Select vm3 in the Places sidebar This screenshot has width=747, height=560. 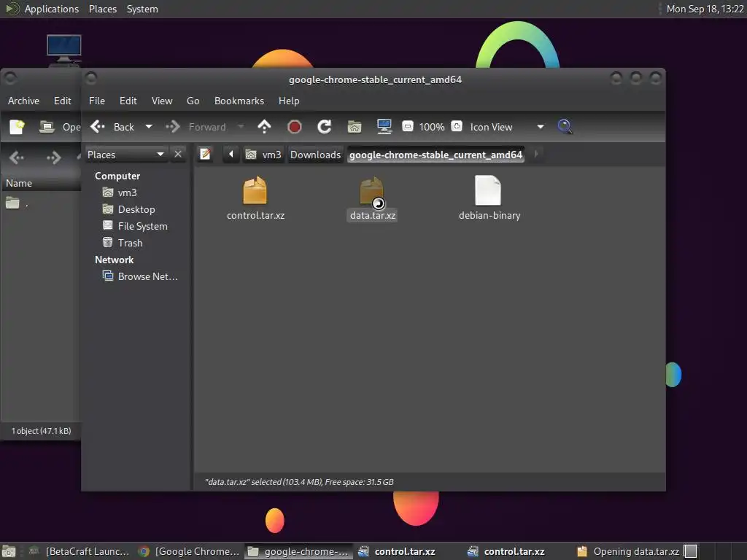[x=127, y=192]
